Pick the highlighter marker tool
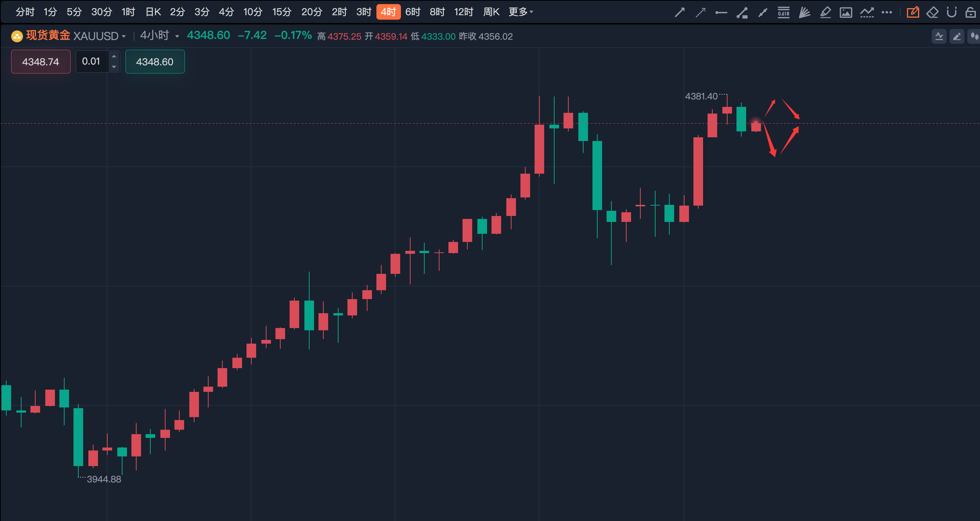The height and width of the screenshot is (521, 980). [x=825, y=13]
